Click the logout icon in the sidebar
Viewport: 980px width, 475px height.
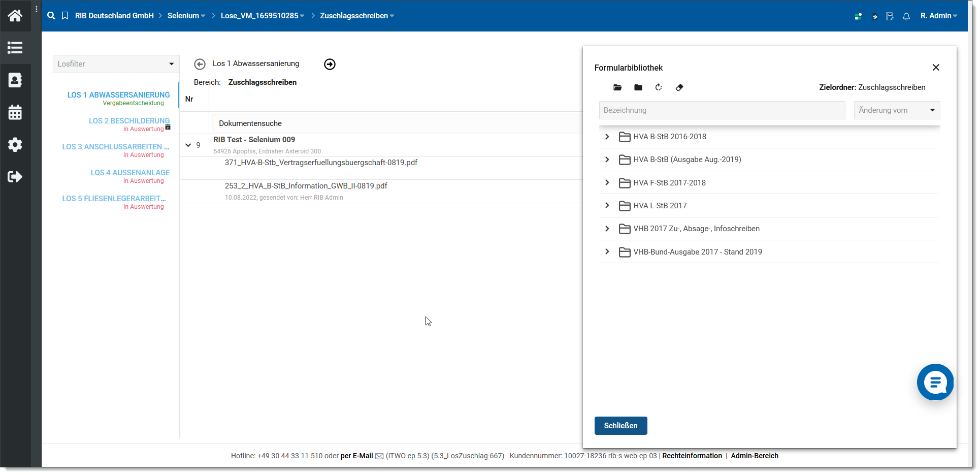point(15,177)
